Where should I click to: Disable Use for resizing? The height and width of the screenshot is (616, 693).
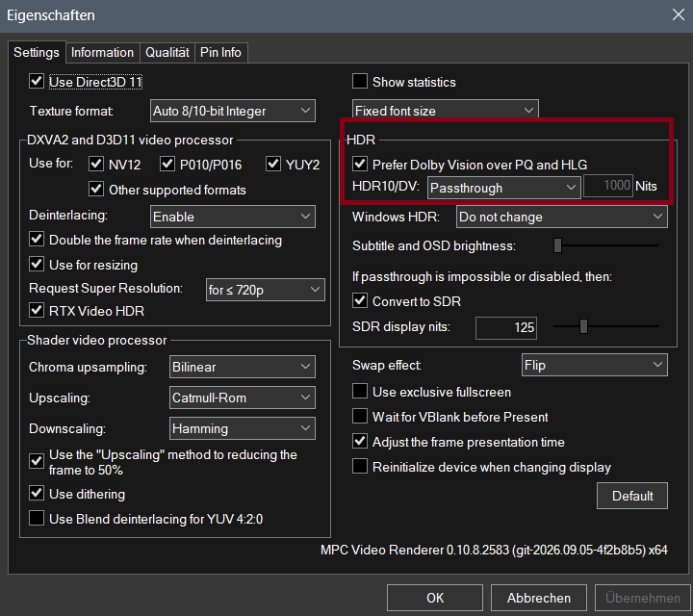[37, 265]
